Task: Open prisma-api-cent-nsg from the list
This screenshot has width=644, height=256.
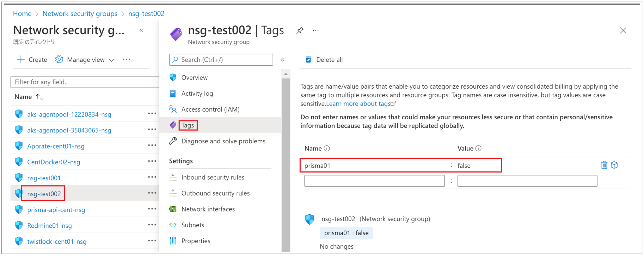Action: point(56,210)
